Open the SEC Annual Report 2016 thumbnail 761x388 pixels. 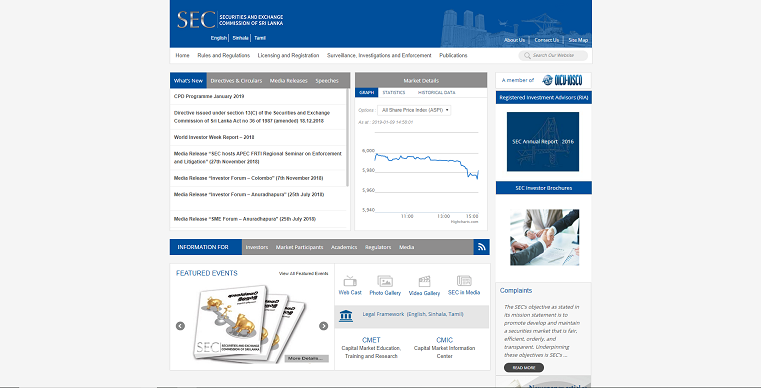(x=543, y=142)
